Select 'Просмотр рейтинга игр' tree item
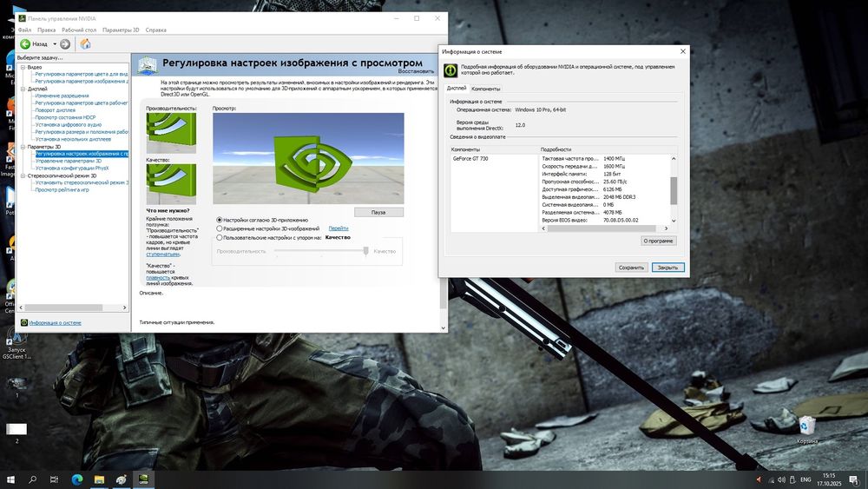The image size is (868, 489). pos(62,189)
